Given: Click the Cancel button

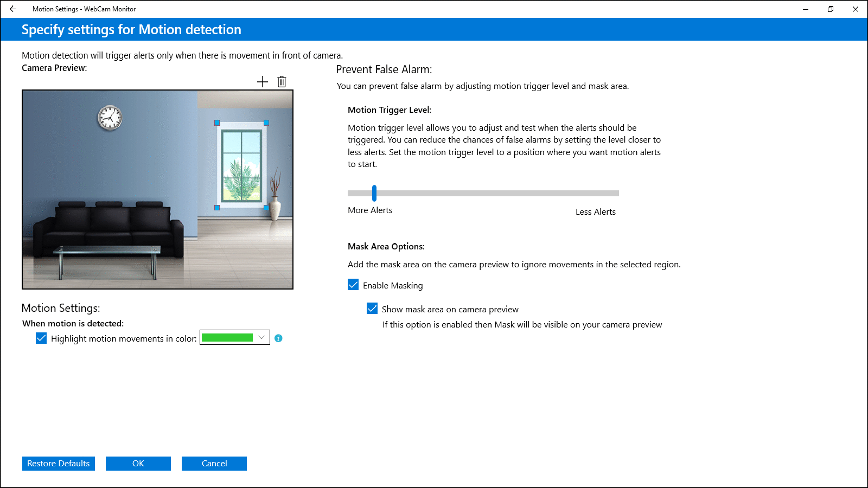Looking at the screenshot, I should point(214,464).
